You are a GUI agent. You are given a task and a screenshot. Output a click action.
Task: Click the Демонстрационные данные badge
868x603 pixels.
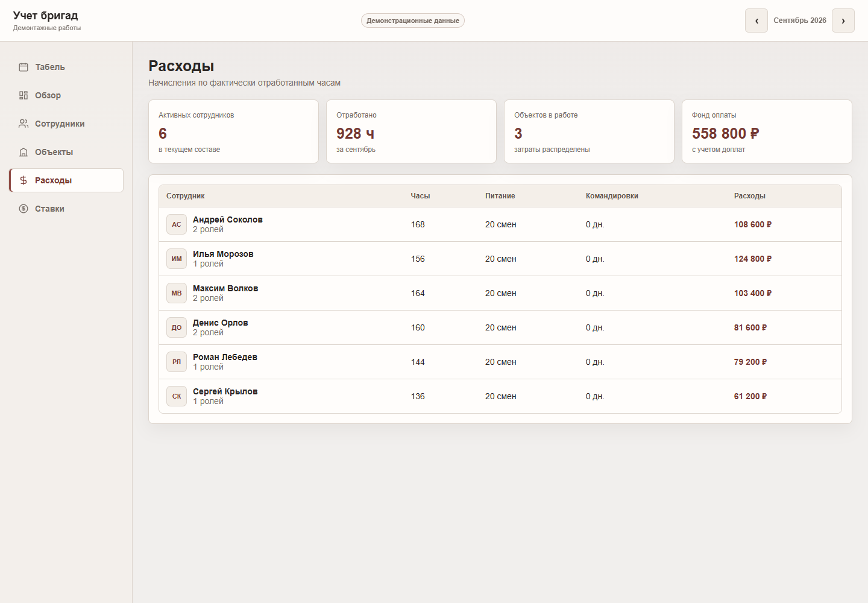[413, 21]
